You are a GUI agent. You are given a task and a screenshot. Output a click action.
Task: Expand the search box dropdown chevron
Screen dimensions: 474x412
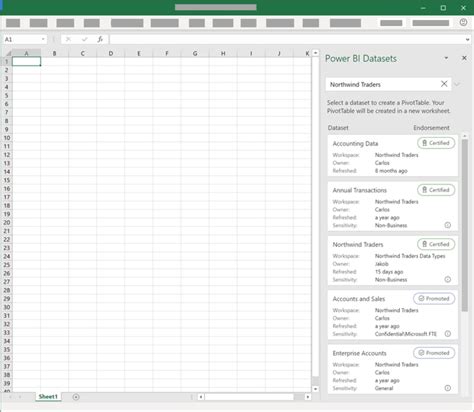pos(457,84)
